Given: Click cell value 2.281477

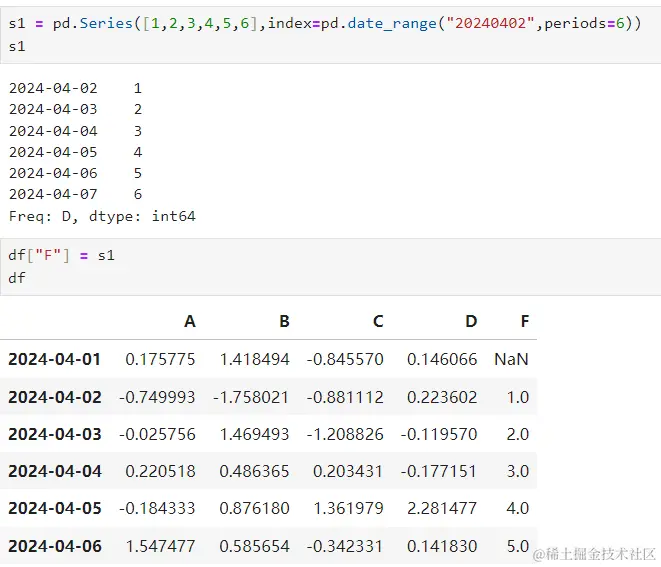Looking at the screenshot, I should point(442,508).
